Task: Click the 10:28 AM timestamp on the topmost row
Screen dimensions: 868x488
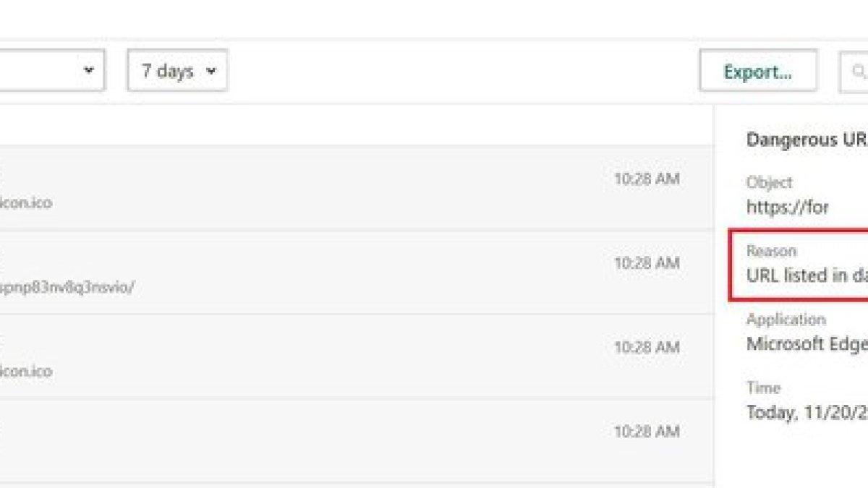Action: point(647,179)
